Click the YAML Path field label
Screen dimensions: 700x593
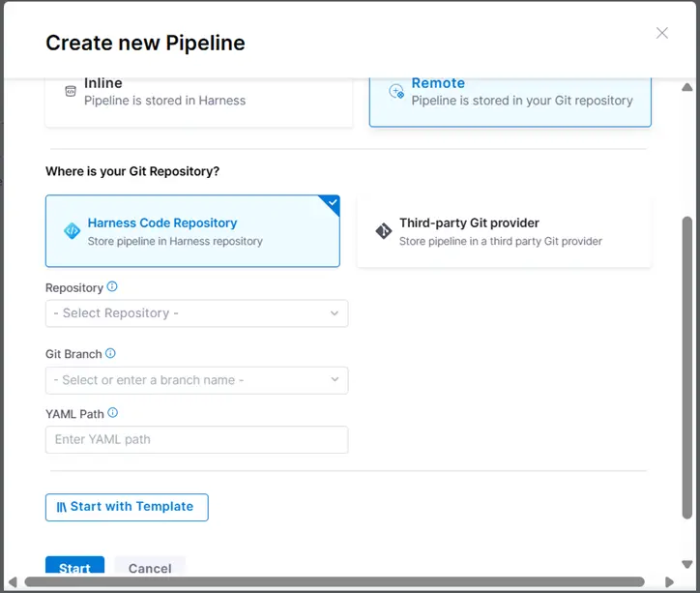(x=74, y=414)
